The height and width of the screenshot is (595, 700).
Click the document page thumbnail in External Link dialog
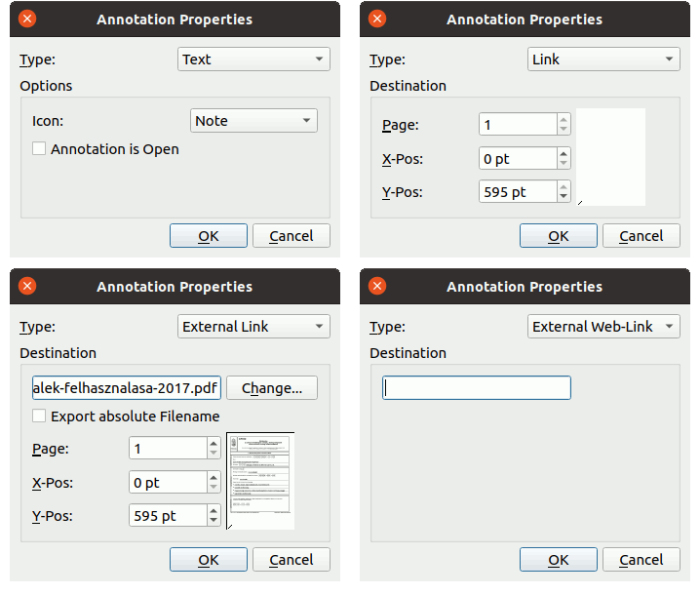click(x=260, y=481)
